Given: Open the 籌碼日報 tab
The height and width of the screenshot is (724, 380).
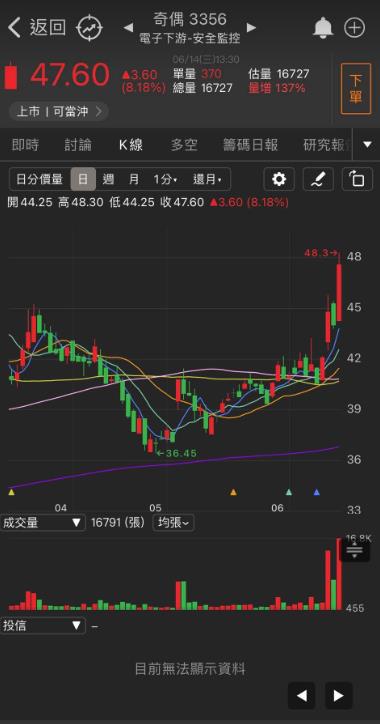Looking at the screenshot, I should click(251, 145).
